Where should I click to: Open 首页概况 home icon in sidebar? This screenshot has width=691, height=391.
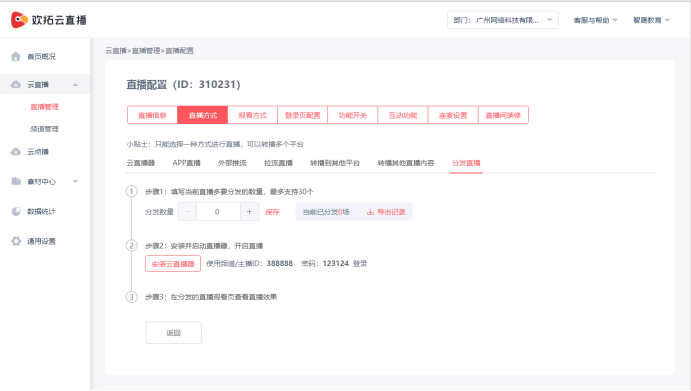16,56
